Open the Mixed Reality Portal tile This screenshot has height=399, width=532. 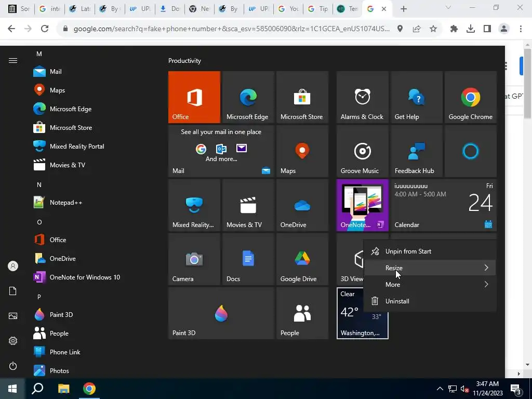(194, 205)
